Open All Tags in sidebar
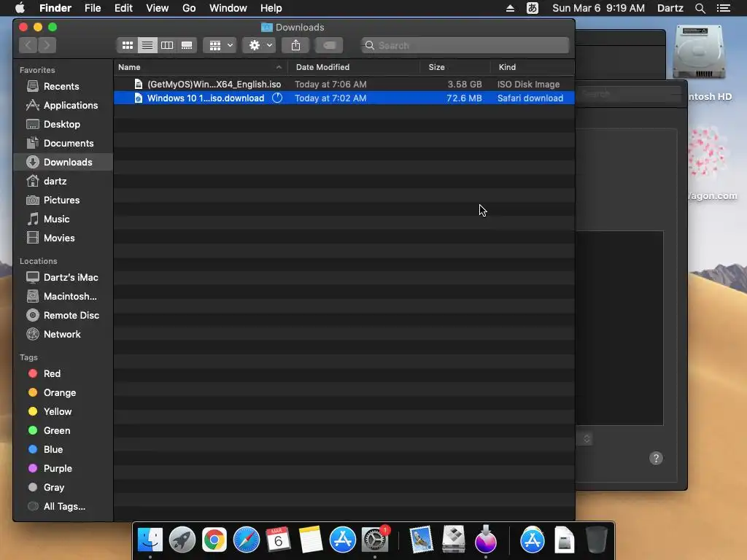 pyautogui.click(x=64, y=507)
